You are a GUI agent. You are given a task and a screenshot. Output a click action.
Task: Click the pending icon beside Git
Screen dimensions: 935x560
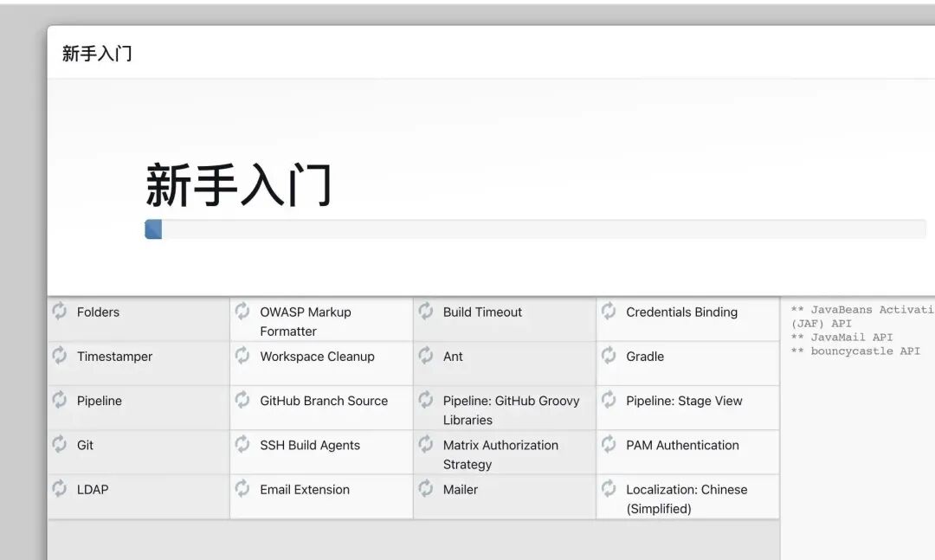59,444
